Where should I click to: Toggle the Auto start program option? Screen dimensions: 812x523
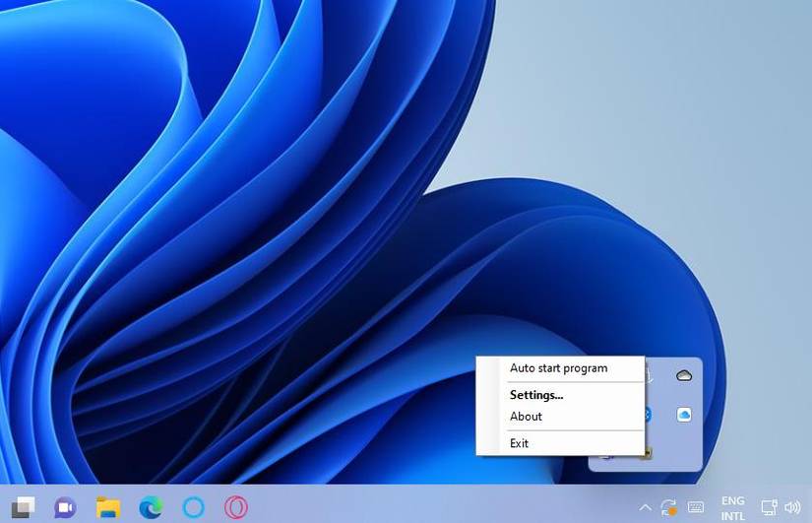(560, 368)
